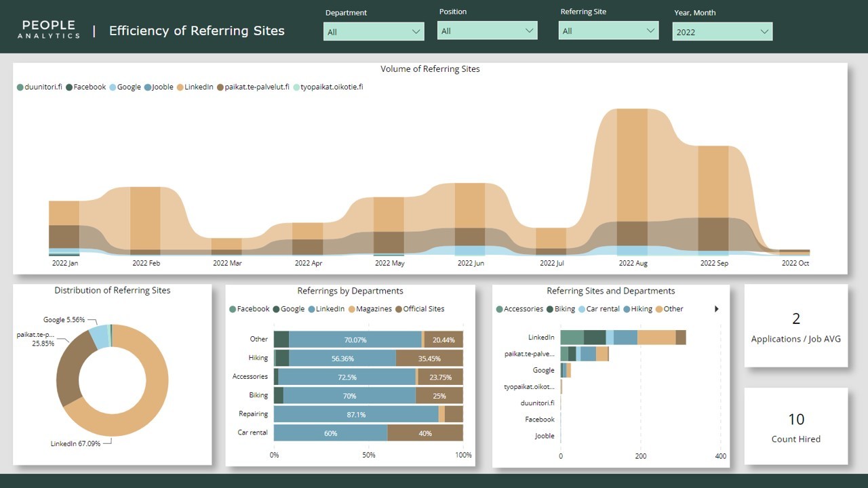Toggle Official Sites legend item
Viewport: 868px width, 488px height.
(x=399, y=309)
